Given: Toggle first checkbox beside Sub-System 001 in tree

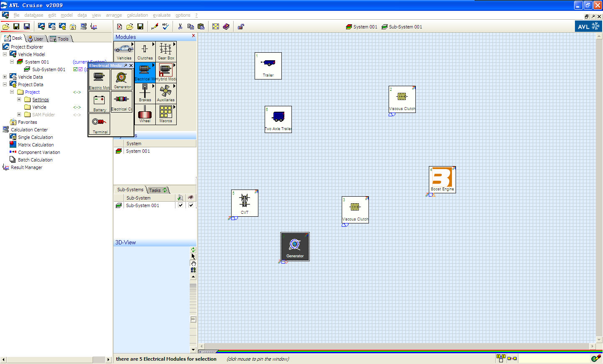Looking at the screenshot, I should [x=75, y=69].
